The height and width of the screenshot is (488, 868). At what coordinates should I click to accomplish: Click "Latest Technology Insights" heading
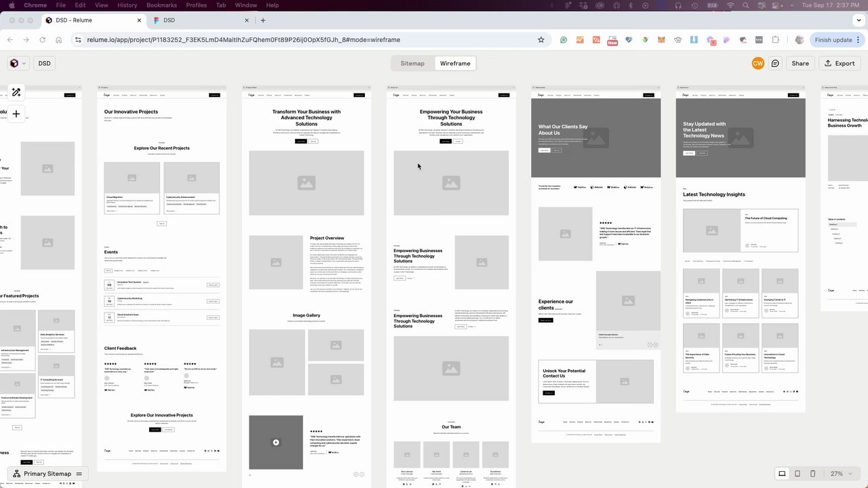(714, 195)
